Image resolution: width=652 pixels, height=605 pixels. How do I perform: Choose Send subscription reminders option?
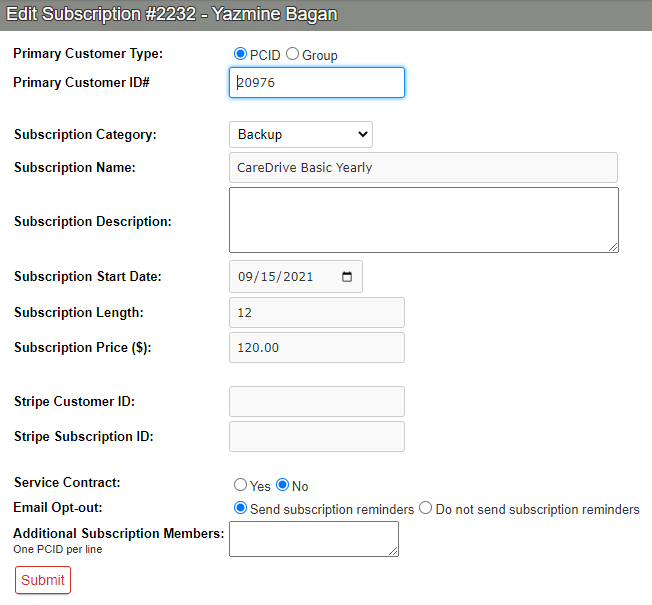coord(240,508)
